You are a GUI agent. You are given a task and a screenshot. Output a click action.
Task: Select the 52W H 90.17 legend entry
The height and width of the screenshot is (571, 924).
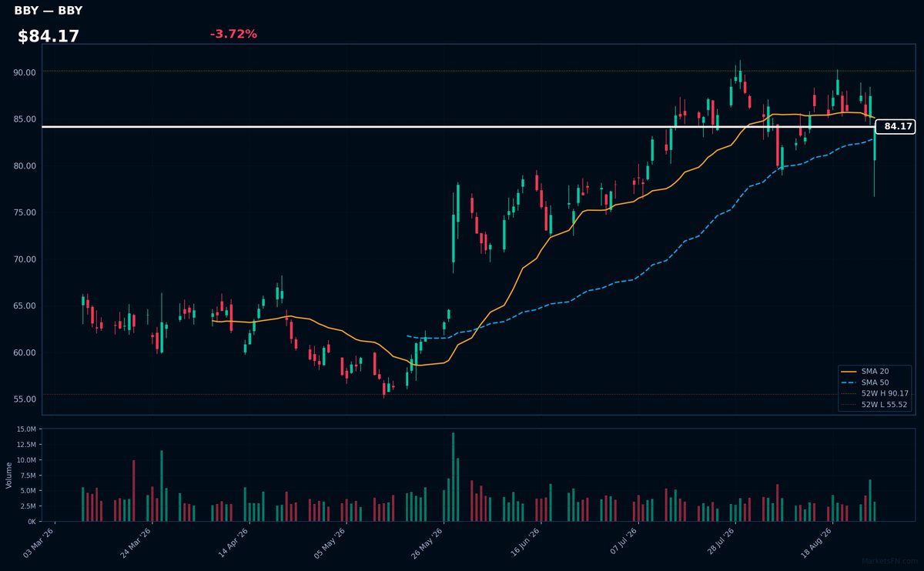tap(875, 393)
